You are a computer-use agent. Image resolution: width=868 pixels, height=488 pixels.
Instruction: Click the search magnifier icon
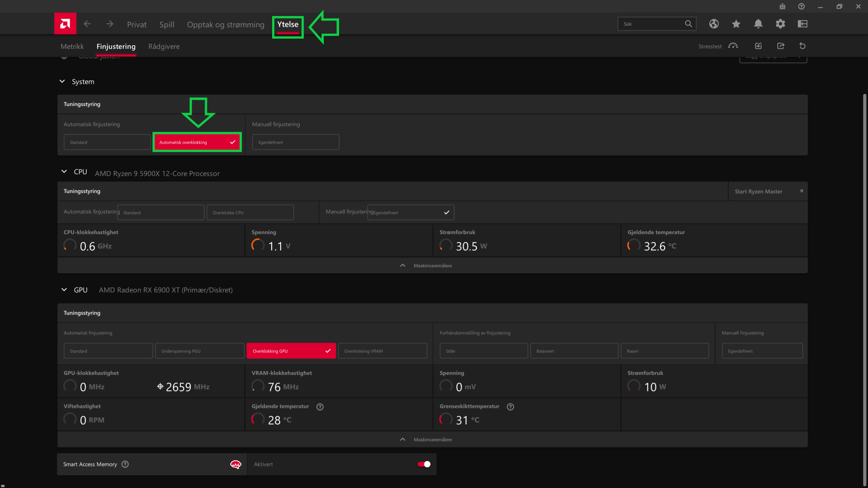click(688, 24)
